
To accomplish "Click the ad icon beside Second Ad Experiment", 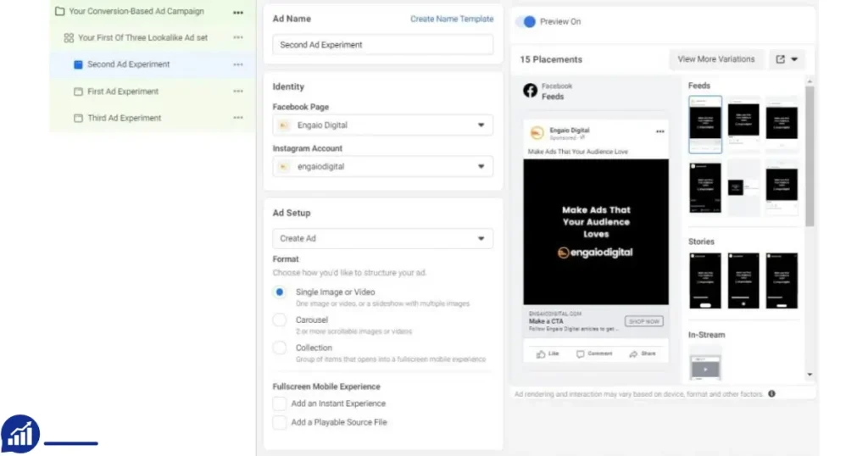I will click(x=78, y=64).
